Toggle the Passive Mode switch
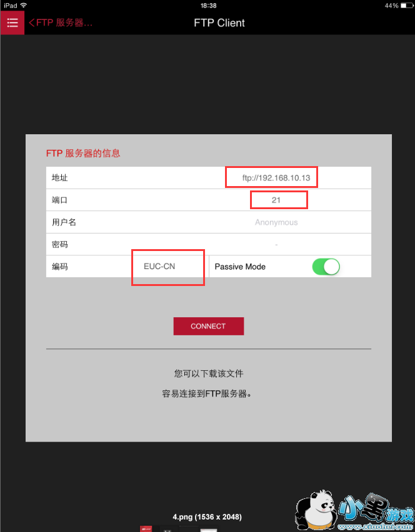This screenshot has height=532, width=415. tap(326, 267)
